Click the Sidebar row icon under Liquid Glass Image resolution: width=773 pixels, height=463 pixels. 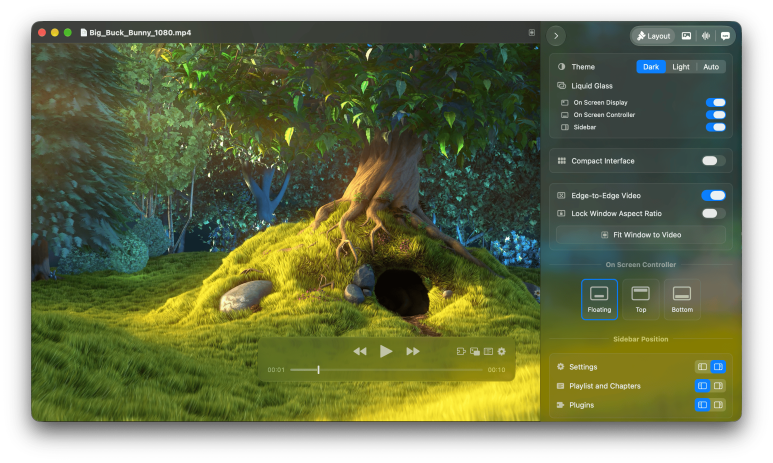click(x=564, y=127)
